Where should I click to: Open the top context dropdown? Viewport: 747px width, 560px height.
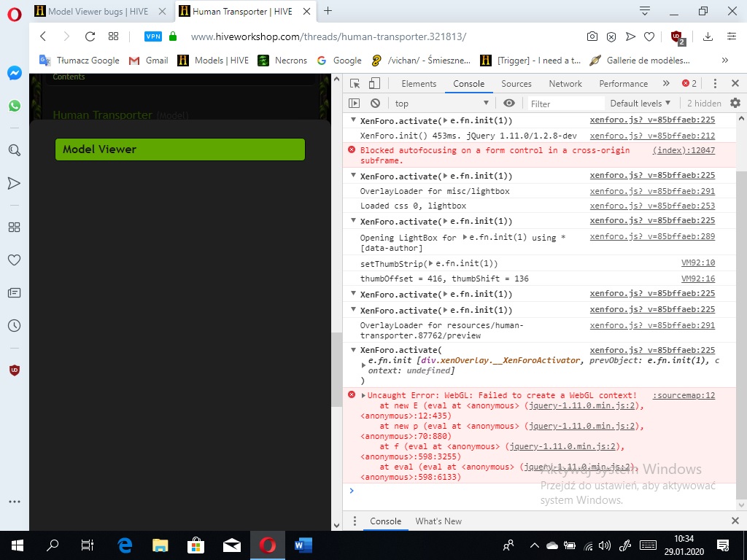(441, 103)
